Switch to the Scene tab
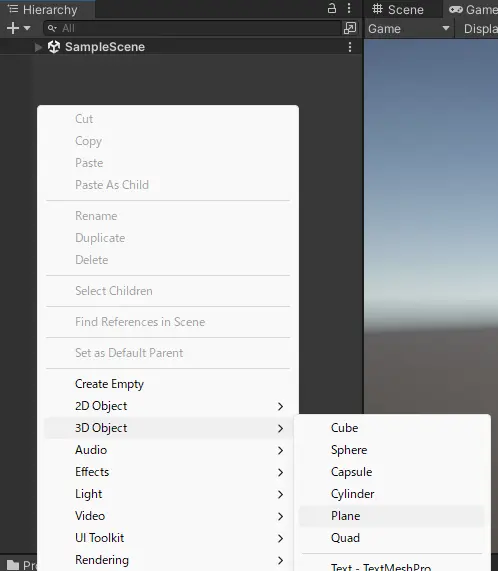Viewport: 498px width, 571px height. (x=398, y=9)
